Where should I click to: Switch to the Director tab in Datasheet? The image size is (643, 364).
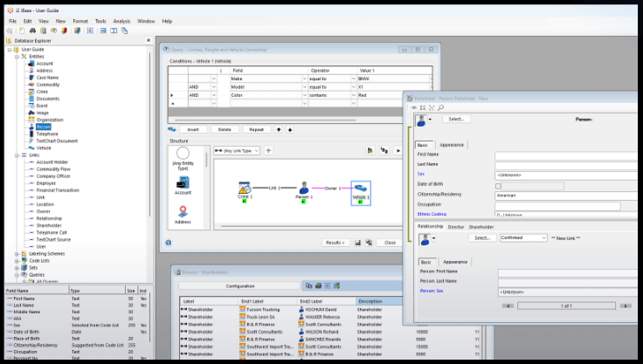click(x=456, y=227)
